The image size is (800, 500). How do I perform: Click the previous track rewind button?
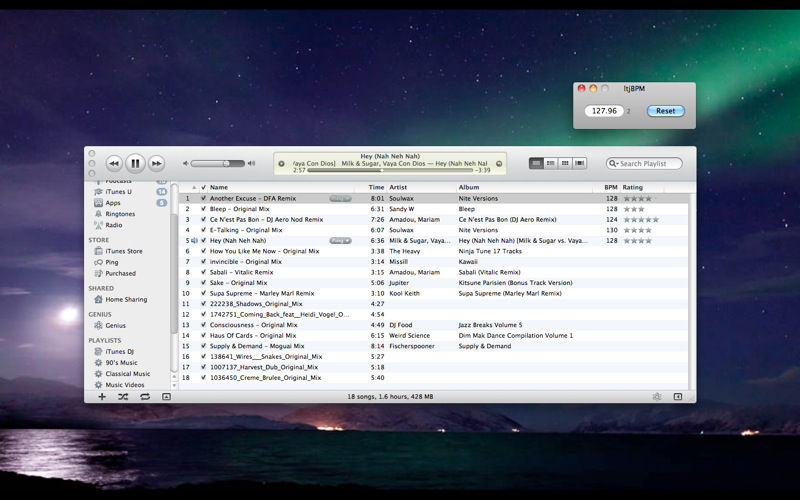pos(114,163)
